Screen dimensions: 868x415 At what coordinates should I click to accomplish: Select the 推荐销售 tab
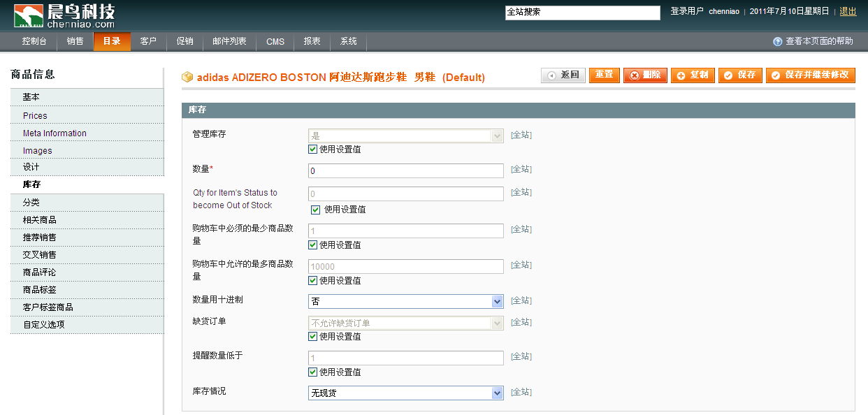87,237
